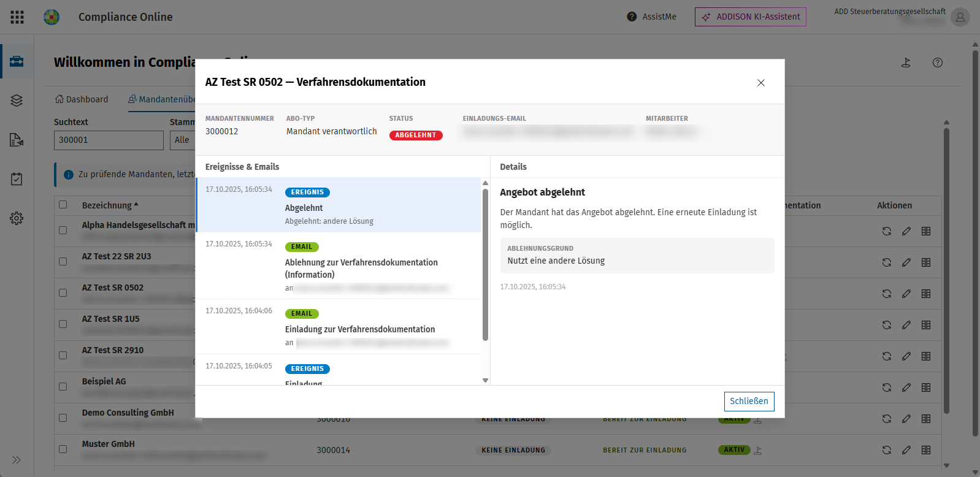The image size is (980, 477).
Task: Click the events list vertical scrollbar
Action: point(485,264)
